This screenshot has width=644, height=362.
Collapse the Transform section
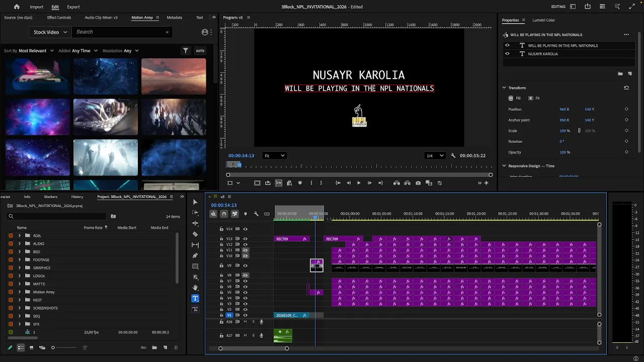pos(504,87)
